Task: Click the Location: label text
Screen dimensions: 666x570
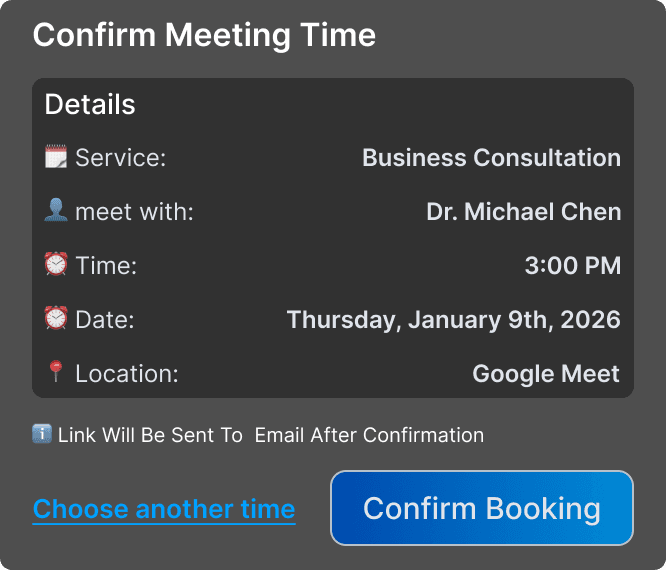Action: (x=126, y=374)
